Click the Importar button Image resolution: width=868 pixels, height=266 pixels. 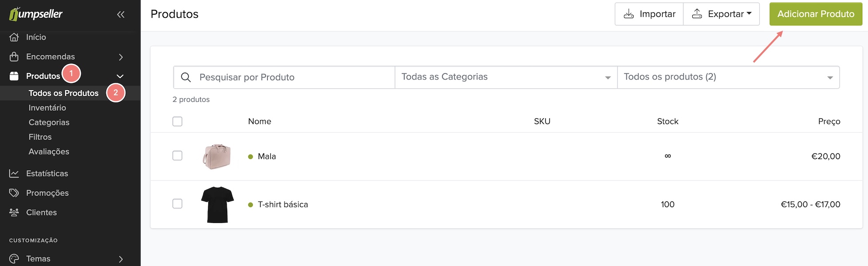click(x=649, y=14)
